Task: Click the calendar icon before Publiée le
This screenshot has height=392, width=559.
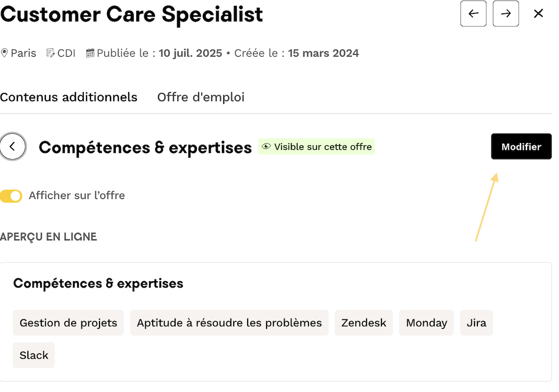Action: [90, 53]
